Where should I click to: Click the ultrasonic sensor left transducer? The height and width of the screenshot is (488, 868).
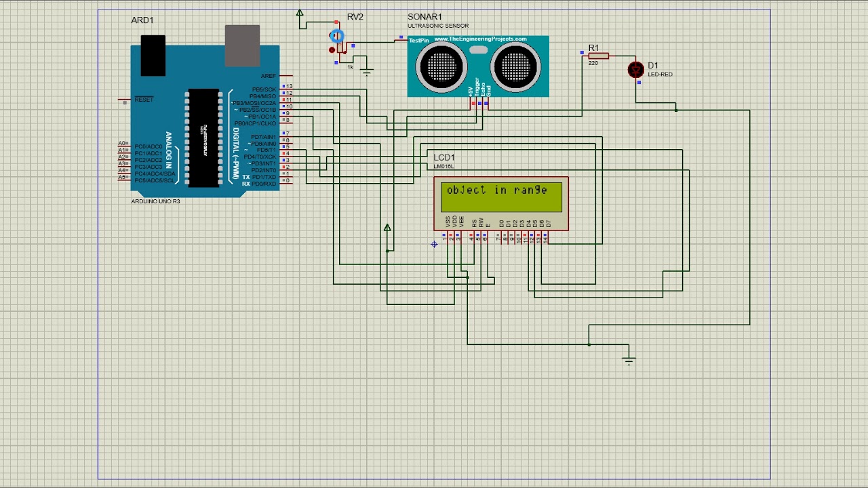pyautogui.click(x=442, y=66)
